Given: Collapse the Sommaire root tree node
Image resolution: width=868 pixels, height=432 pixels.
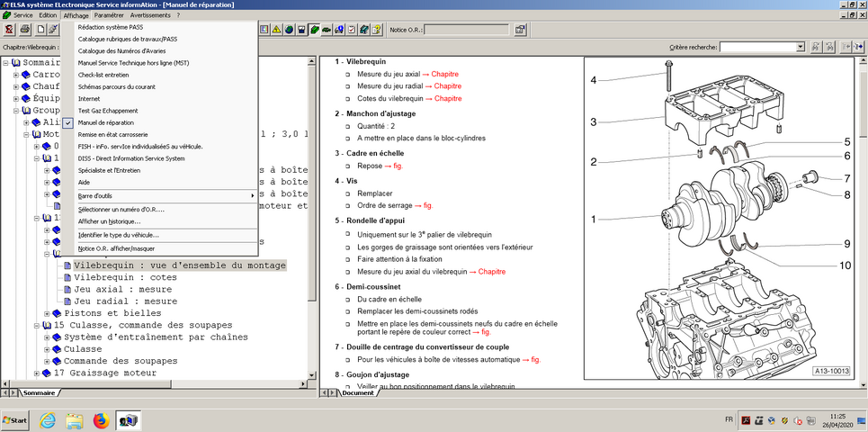Looking at the screenshot, I should pos(5,63).
